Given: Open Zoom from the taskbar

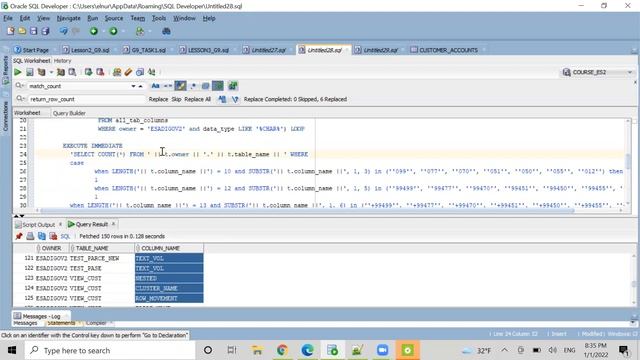Looking at the screenshot, I should click(x=382, y=350).
